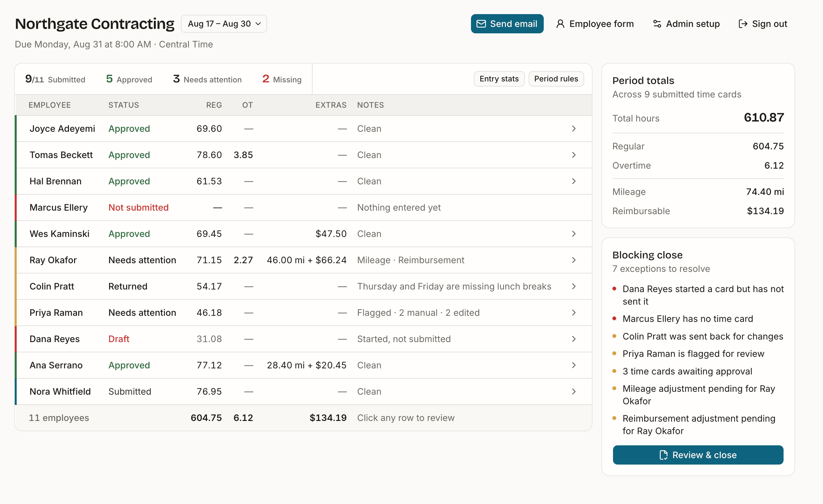Click the person icon beside Employee form
823x504 pixels.
click(560, 24)
